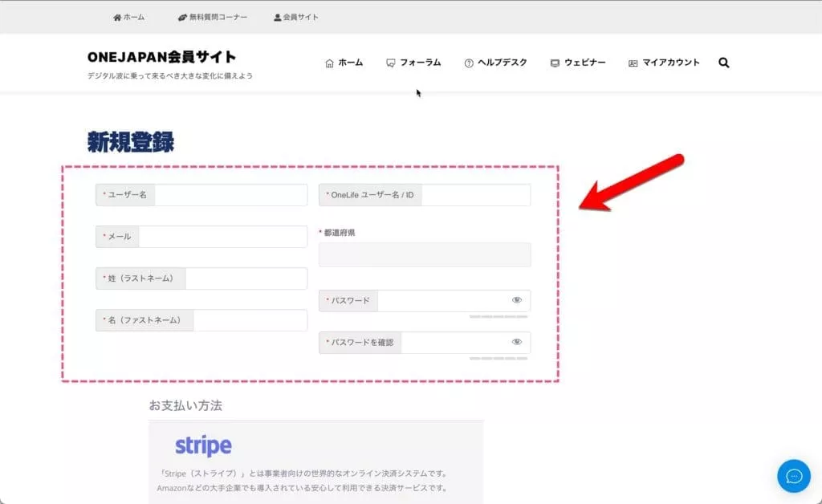The image size is (822, 504).
Task: Select the OneLife ユーザー名 / ID field
Action: [475, 195]
